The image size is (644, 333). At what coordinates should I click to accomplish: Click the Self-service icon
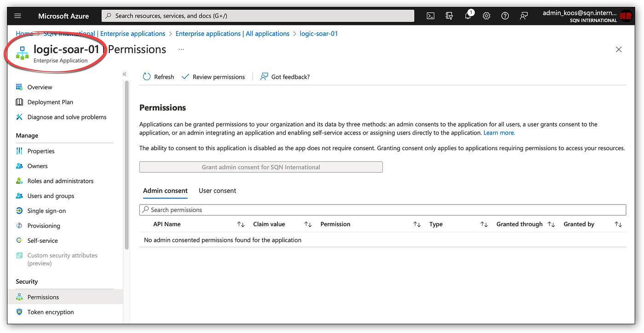pos(19,240)
